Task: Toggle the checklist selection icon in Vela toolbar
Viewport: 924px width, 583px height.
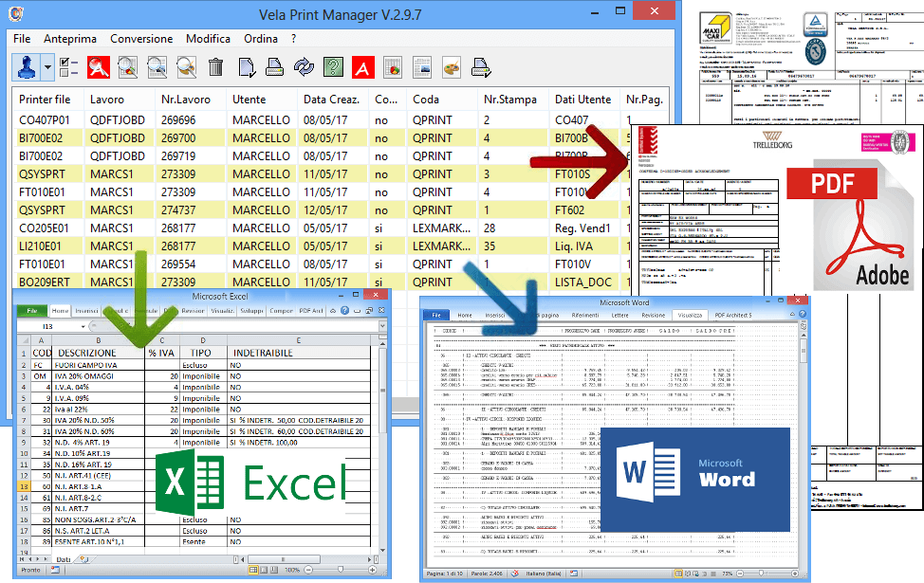Action: tap(69, 67)
